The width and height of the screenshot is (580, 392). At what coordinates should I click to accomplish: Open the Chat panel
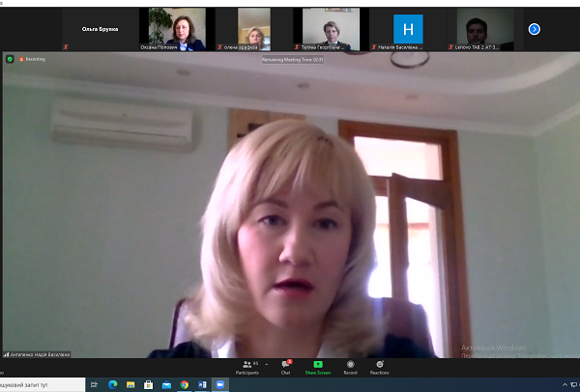click(285, 366)
